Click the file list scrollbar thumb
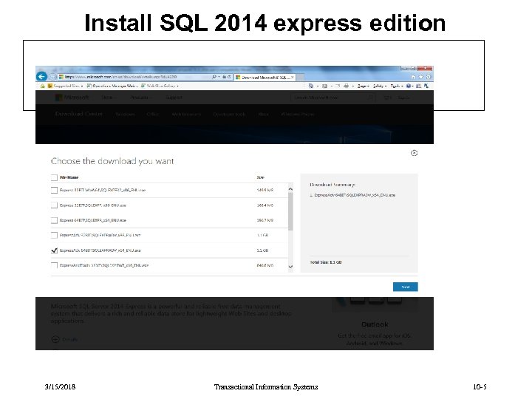This screenshot has width=532, height=399. click(x=290, y=211)
